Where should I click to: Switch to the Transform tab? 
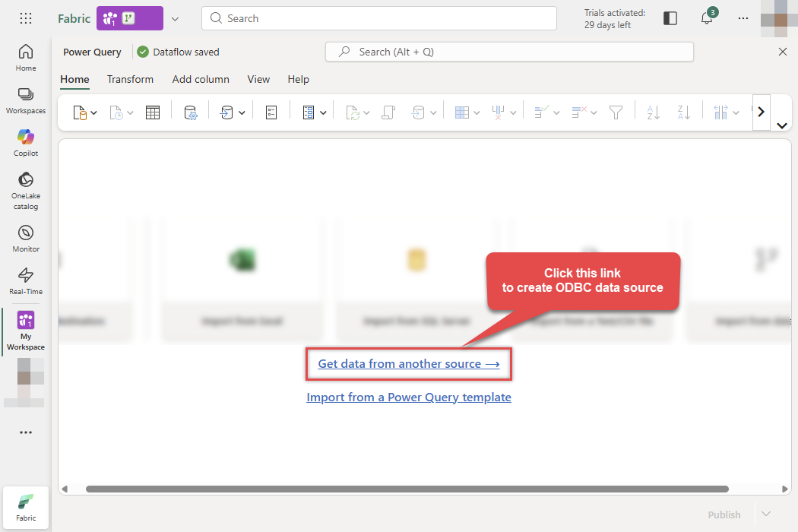coord(130,79)
